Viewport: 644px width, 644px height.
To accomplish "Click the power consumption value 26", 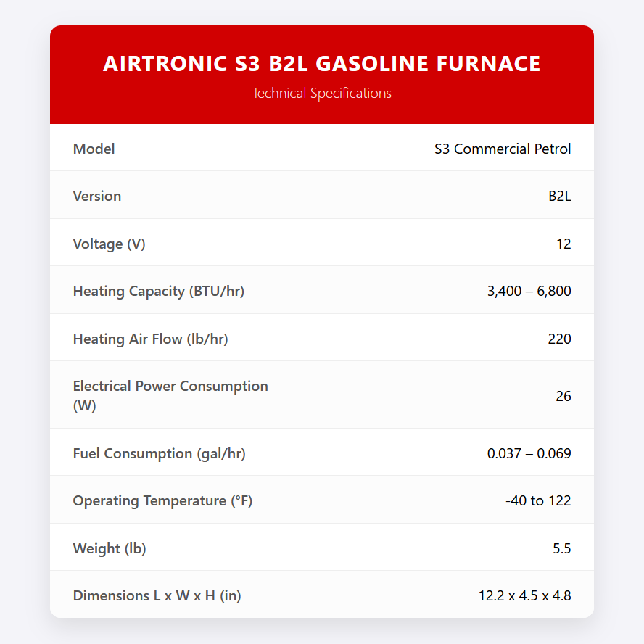I will [x=563, y=396].
